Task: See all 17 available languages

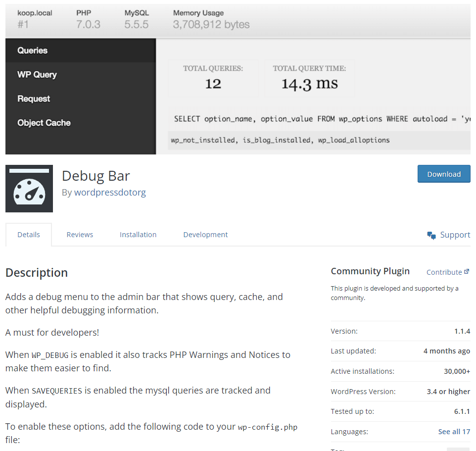Action: [454, 431]
